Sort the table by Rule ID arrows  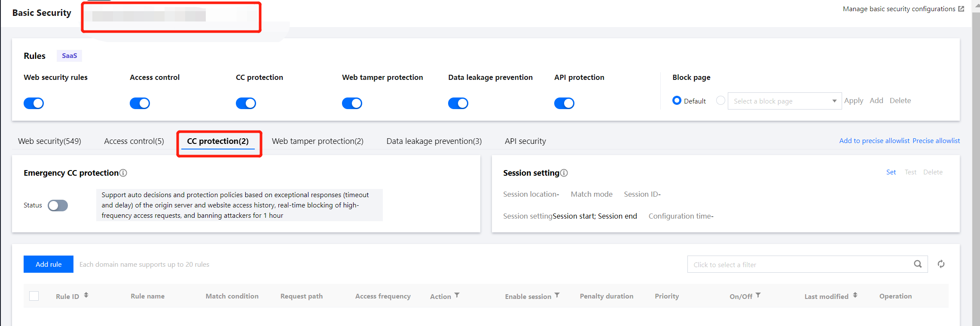[x=86, y=295]
